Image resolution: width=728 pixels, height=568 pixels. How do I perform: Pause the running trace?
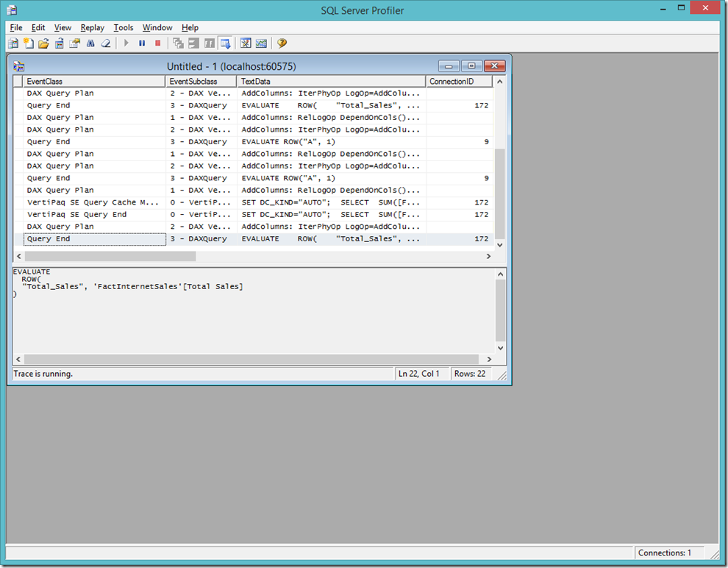(x=141, y=43)
